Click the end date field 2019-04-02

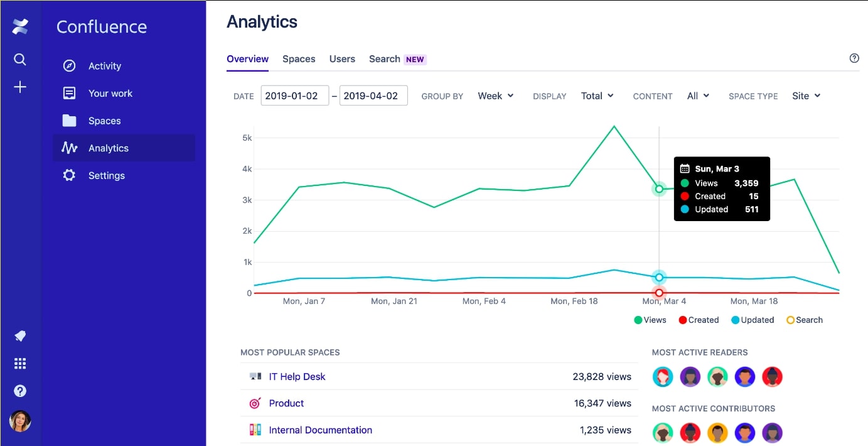coord(373,95)
